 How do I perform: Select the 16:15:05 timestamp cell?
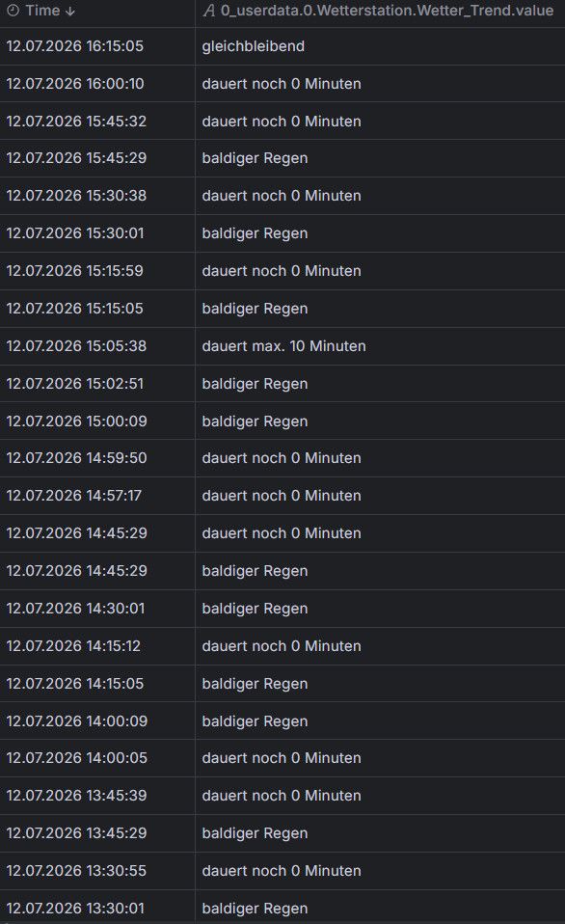pos(97,46)
